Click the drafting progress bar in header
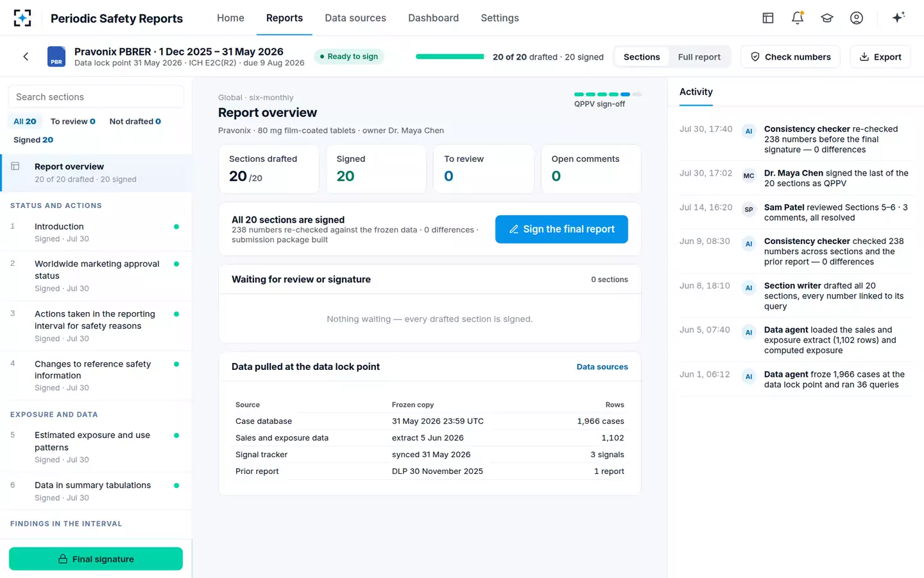This screenshot has width=924, height=578. [450, 57]
